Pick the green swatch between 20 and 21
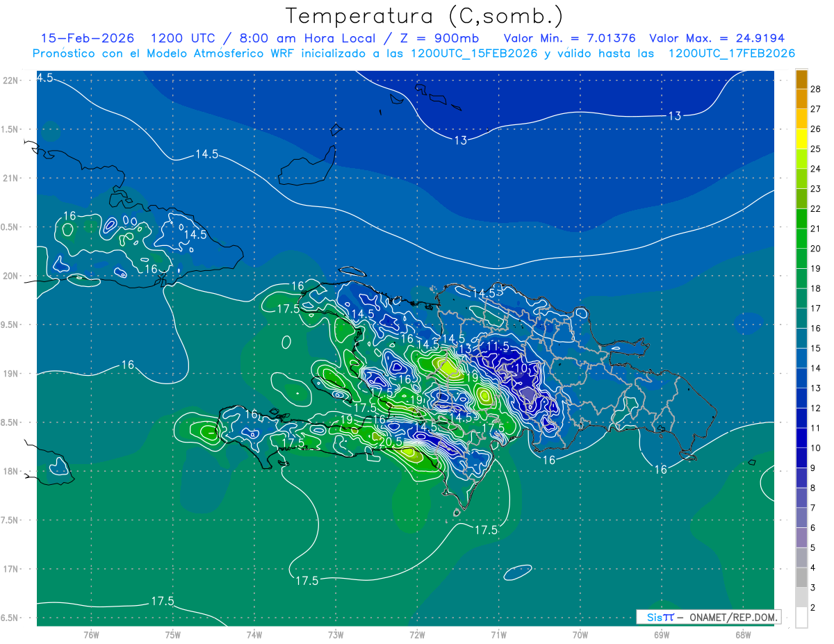834x644 pixels. tap(802, 238)
